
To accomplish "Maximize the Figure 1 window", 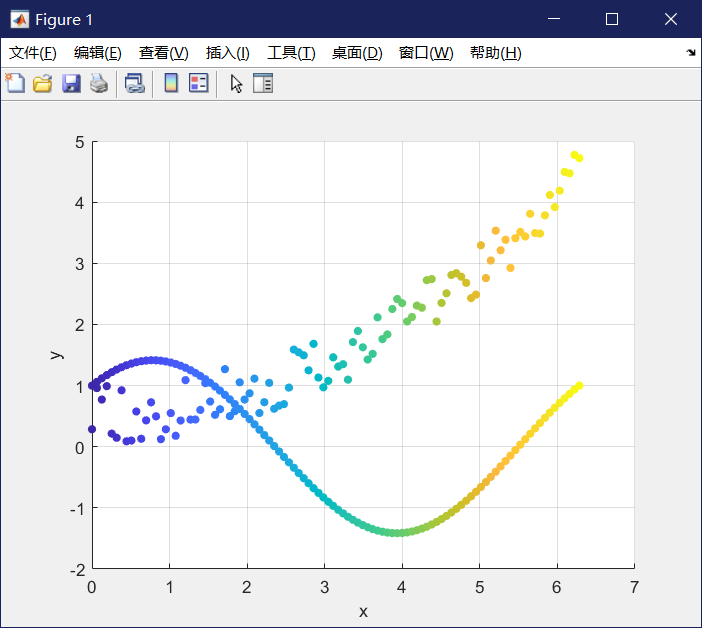I will tap(612, 19).
